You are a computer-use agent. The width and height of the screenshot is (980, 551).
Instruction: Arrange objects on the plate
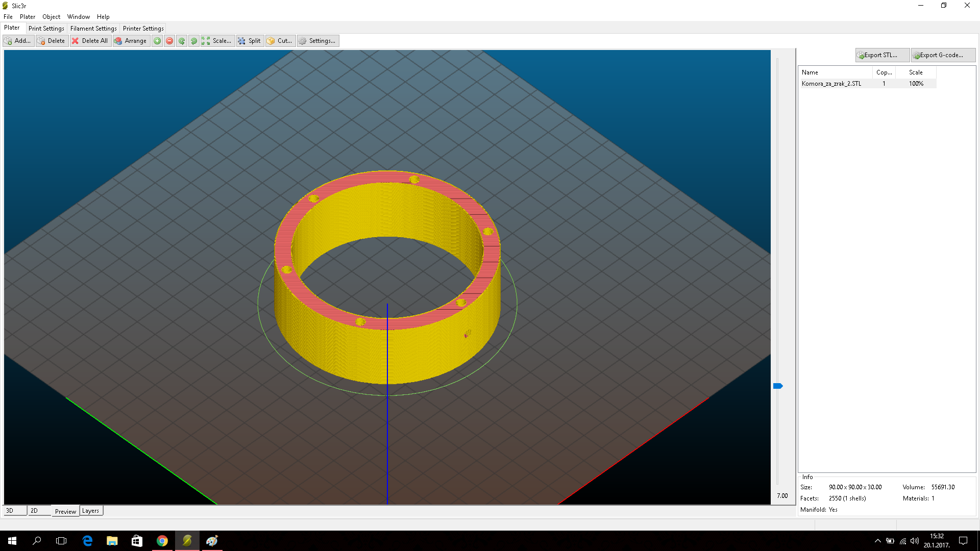pos(131,41)
